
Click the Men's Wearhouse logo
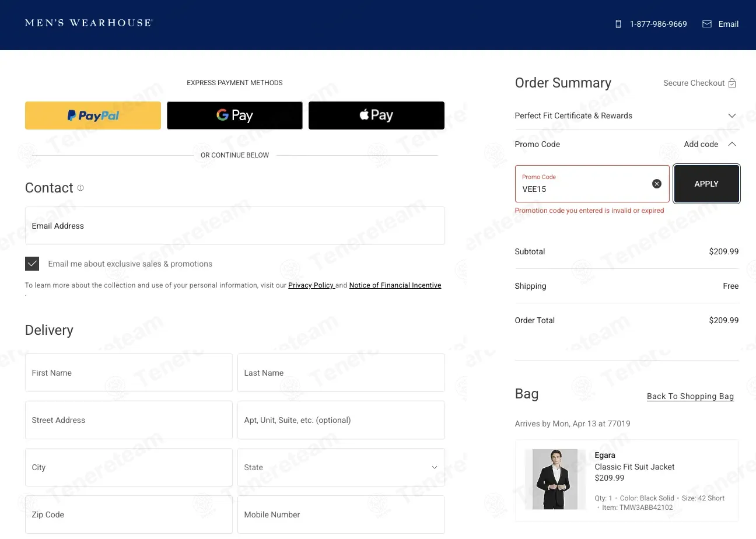[x=89, y=23]
